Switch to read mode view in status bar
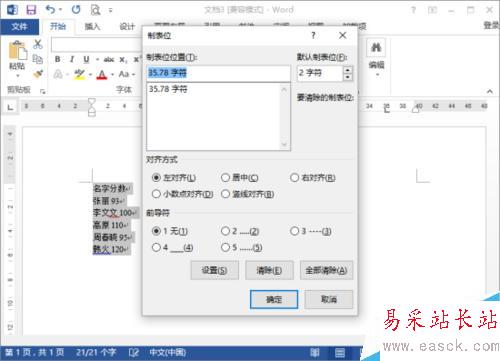 click(x=315, y=352)
